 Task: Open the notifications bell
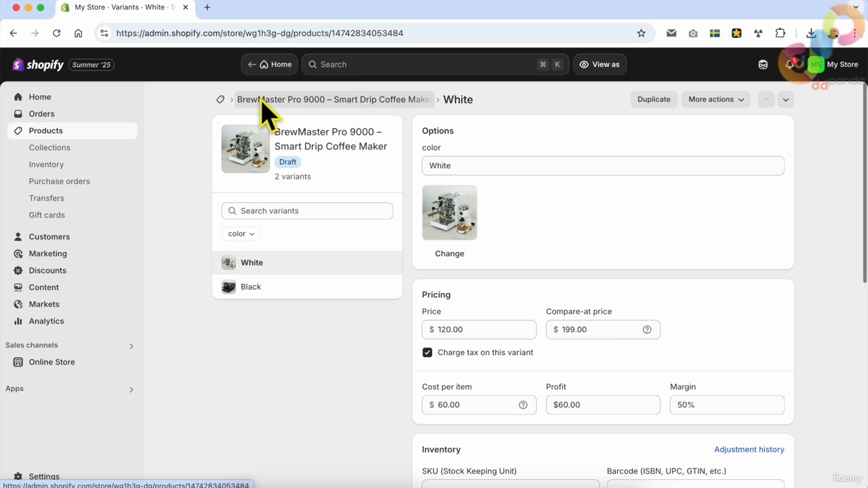pyautogui.click(x=789, y=64)
